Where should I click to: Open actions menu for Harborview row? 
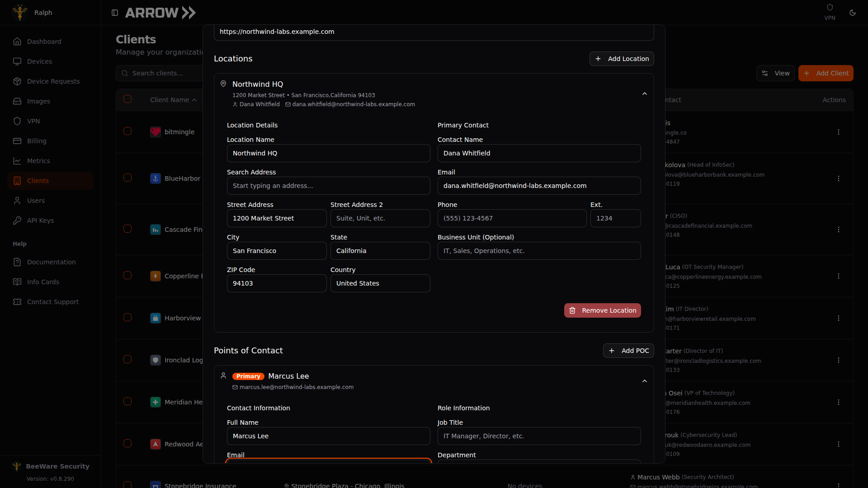click(x=839, y=318)
